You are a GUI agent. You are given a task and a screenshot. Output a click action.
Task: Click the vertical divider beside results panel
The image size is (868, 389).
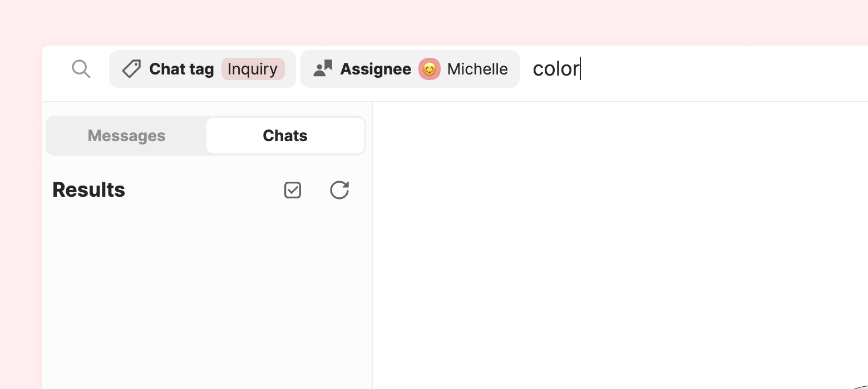point(372,246)
